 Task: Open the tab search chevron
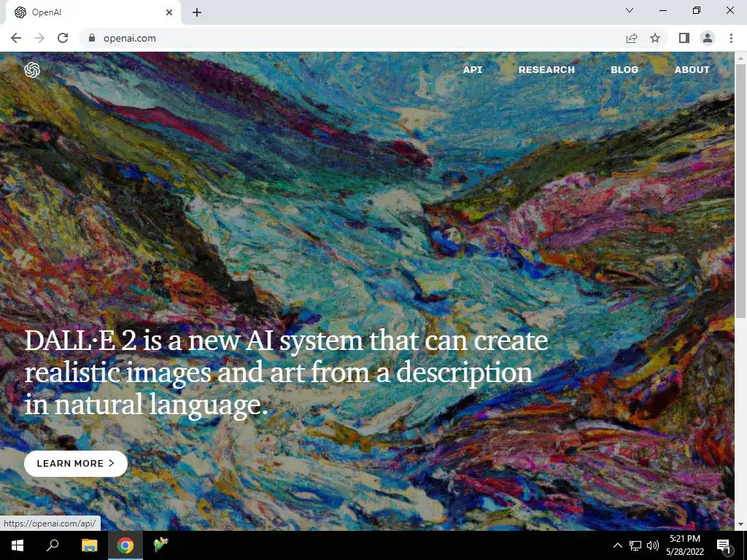coord(630,10)
